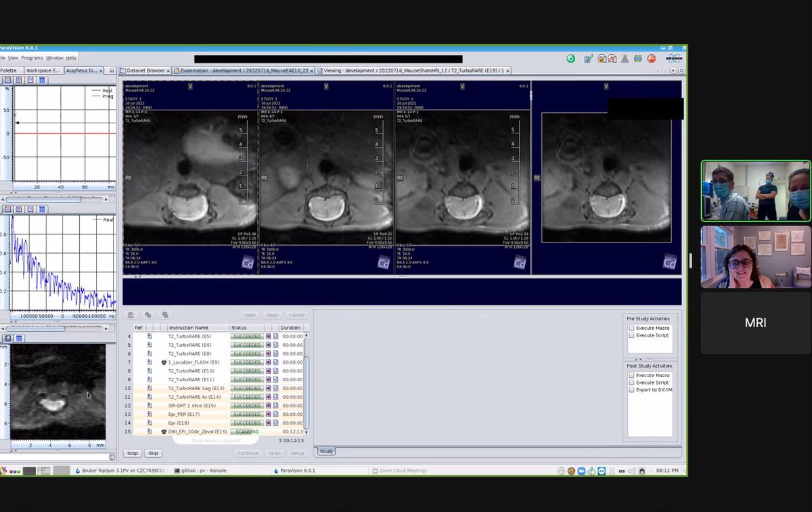The image size is (812, 512).
Task: Click the gray weight icon in top toolbar
Action: pos(625,59)
